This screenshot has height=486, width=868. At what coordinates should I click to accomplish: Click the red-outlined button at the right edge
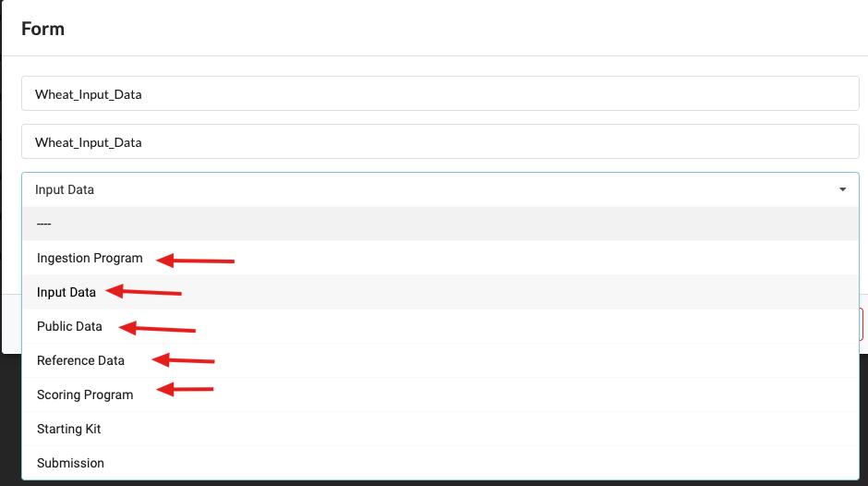pos(862,324)
